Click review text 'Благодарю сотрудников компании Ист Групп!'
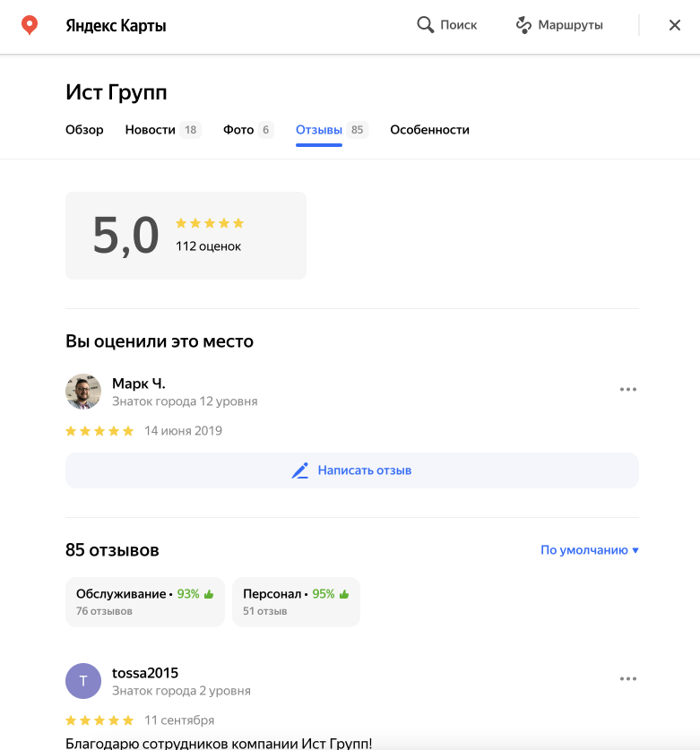The width and height of the screenshot is (700, 750). point(219,744)
